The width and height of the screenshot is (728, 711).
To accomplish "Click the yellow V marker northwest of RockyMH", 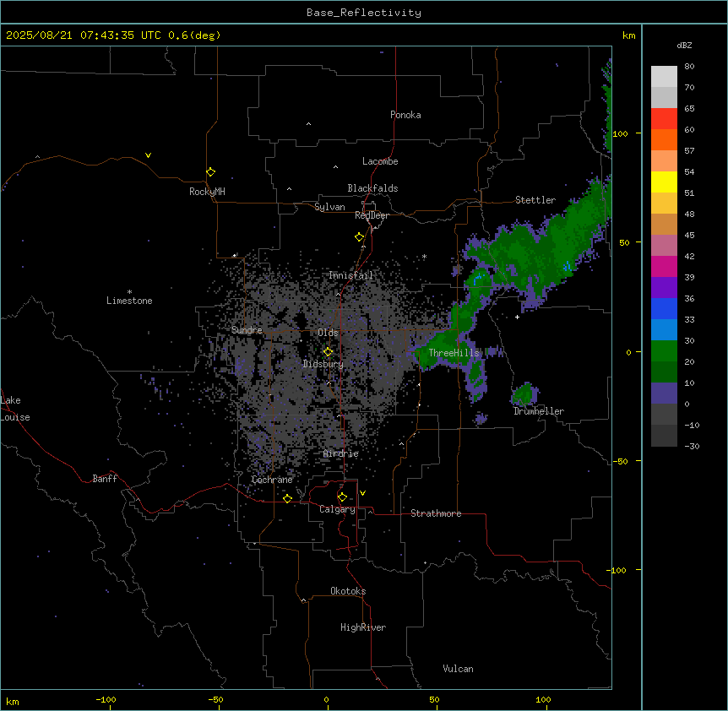I will click(x=148, y=155).
